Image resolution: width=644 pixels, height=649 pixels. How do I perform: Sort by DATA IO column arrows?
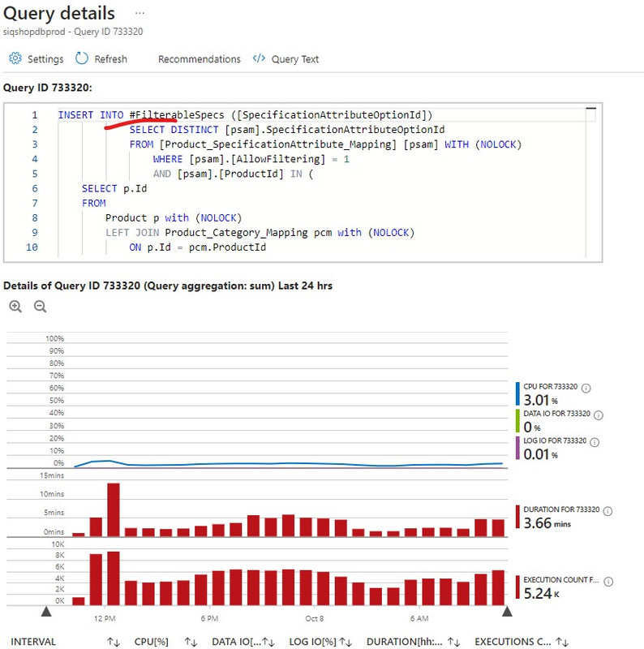point(268,642)
